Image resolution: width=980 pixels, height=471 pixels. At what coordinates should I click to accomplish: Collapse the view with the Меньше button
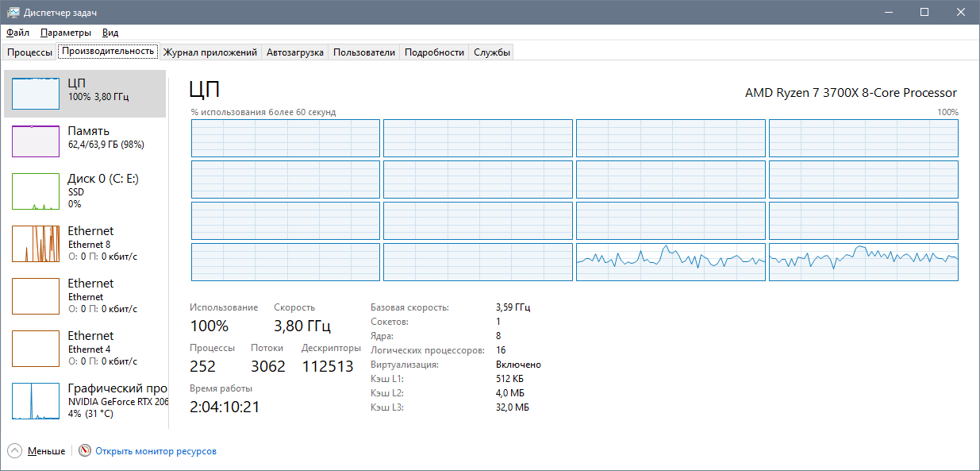coord(37,451)
